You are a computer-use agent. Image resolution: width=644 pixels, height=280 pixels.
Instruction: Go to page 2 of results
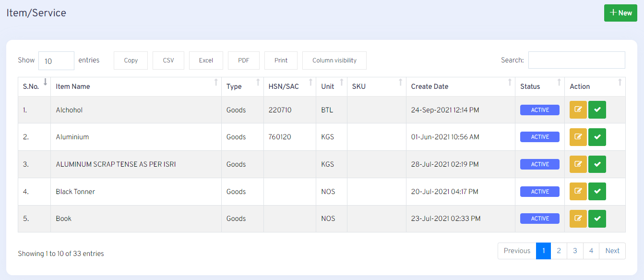(559, 251)
